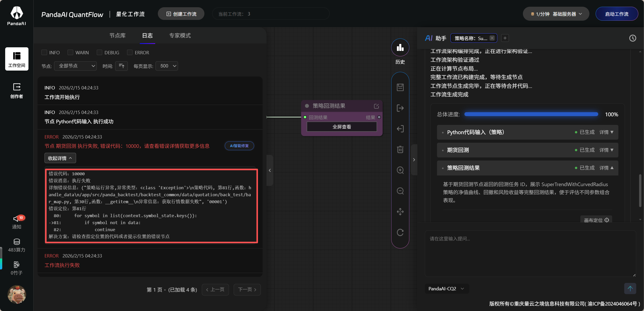The height and width of the screenshot is (311, 644).
Task: Click 全屏查看 on the 策略回测结果 node
Action: tap(342, 127)
